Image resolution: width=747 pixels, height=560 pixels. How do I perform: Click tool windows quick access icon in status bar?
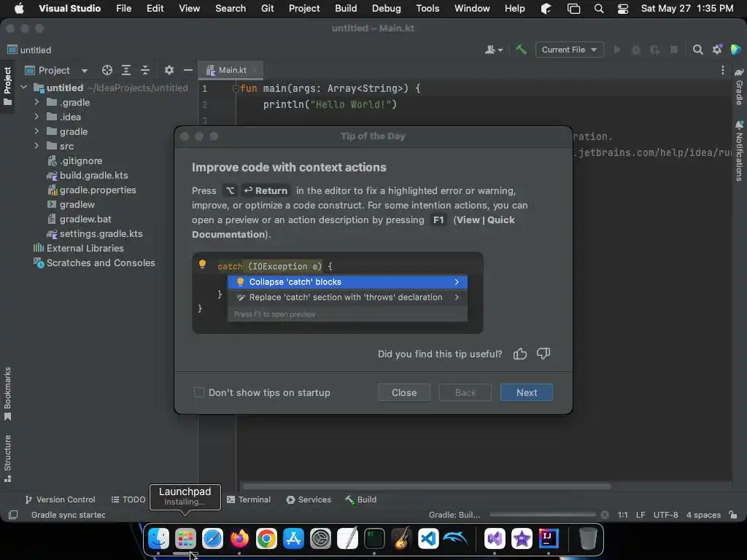tap(13, 515)
